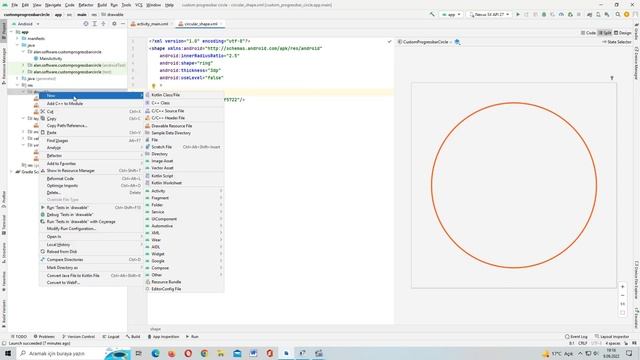Open the Nexus device selector dropdown
Image resolution: width=640 pixels, height=360 pixels.
pyautogui.click(x=489, y=14)
